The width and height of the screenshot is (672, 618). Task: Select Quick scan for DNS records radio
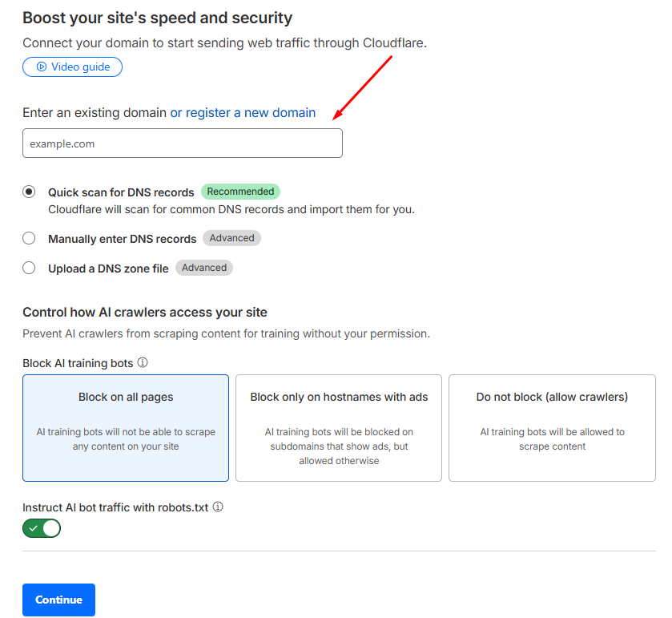tap(30, 192)
